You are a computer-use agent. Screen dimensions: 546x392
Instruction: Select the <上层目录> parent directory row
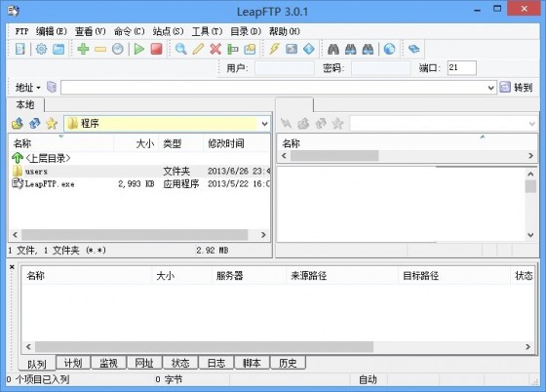point(139,158)
